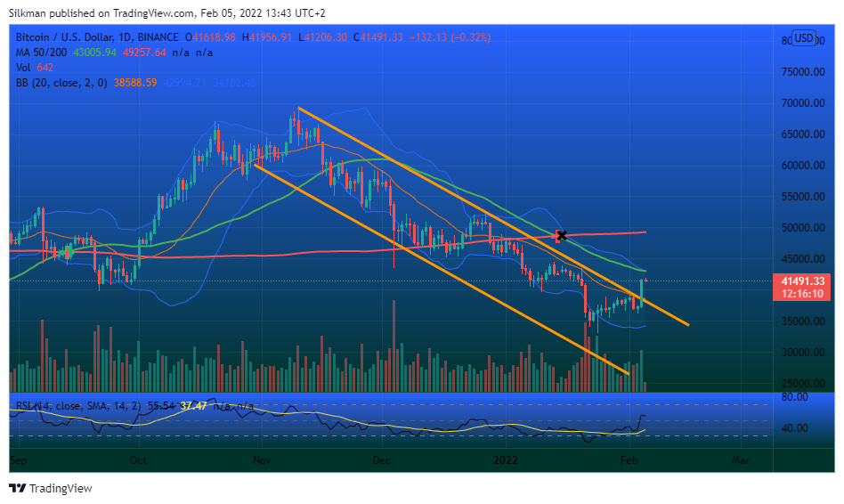844x504 pixels.
Task: Click the MA 50/200 indicator label
Action: 42,53
